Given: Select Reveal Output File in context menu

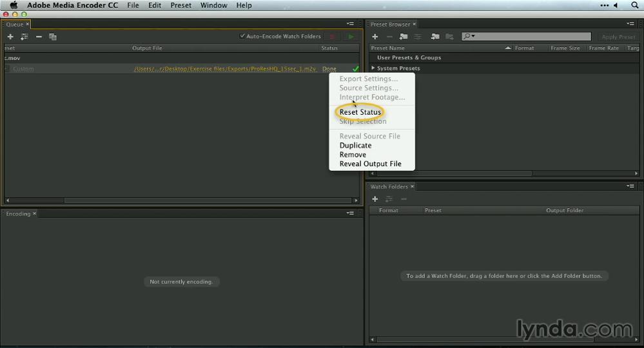Looking at the screenshot, I should tap(370, 164).
